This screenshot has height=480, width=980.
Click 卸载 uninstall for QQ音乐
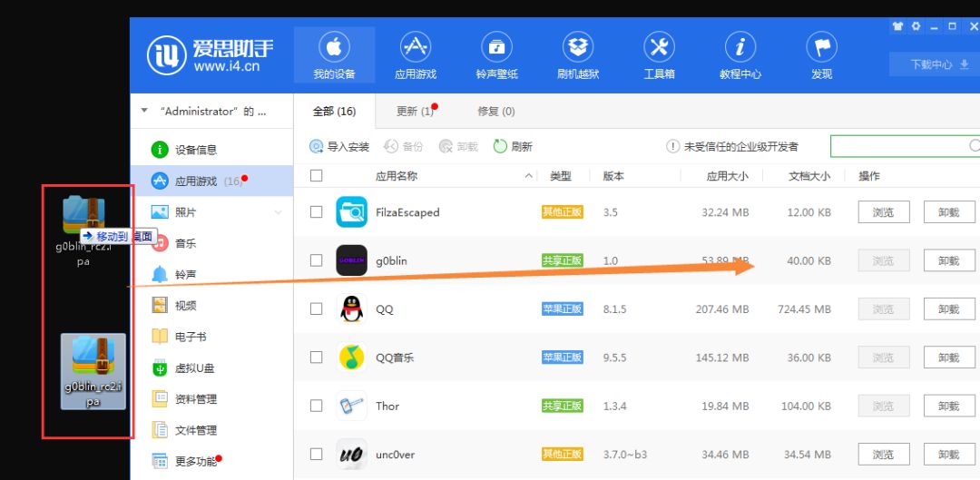pyautogui.click(x=949, y=357)
